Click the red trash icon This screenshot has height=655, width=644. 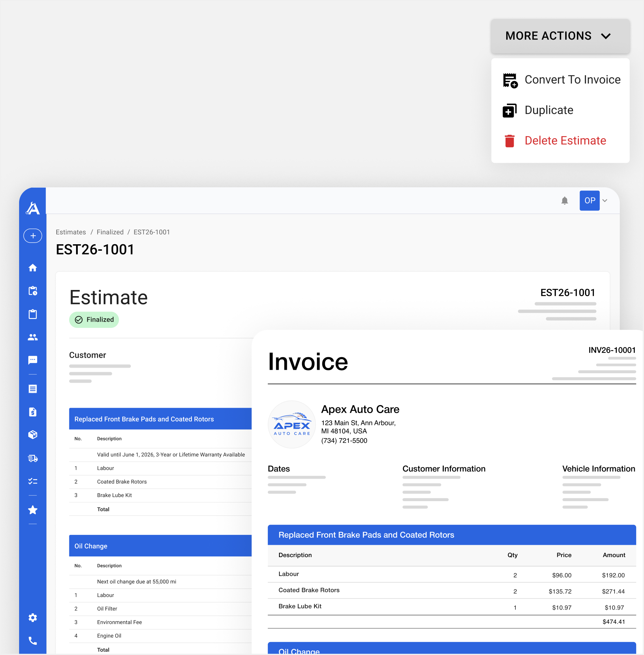pyautogui.click(x=510, y=141)
